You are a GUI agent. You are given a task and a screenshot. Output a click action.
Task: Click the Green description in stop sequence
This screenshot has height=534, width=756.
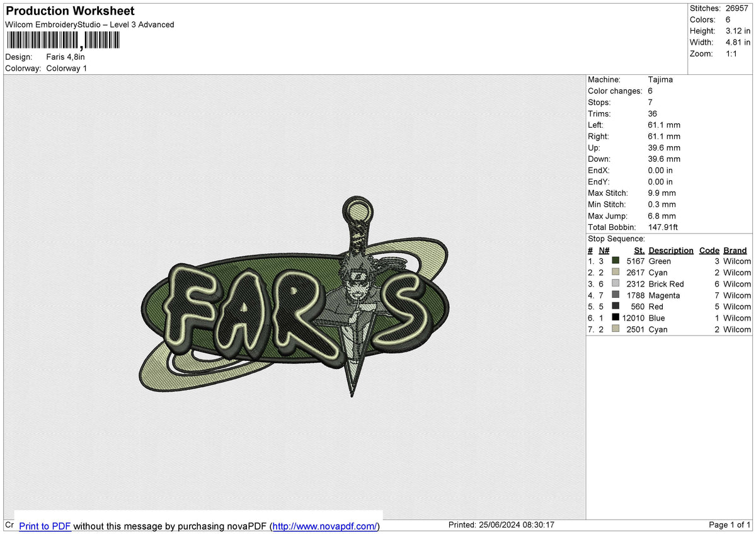tap(660, 261)
